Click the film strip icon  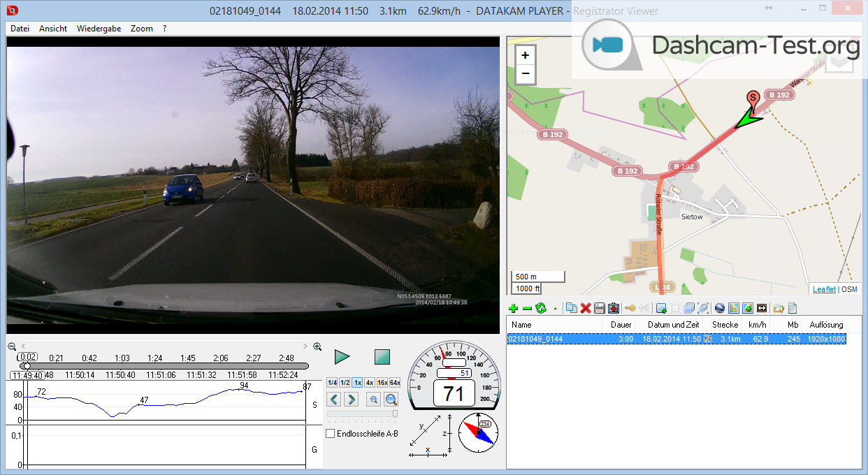point(762,308)
